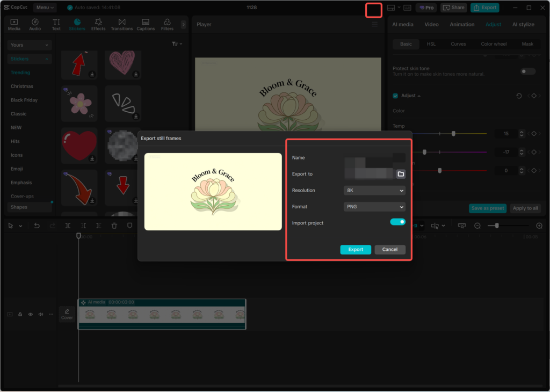The width and height of the screenshot is (550, 392).
Task: Open the Format dropdown showing PNG
Action: coord(374,206)
